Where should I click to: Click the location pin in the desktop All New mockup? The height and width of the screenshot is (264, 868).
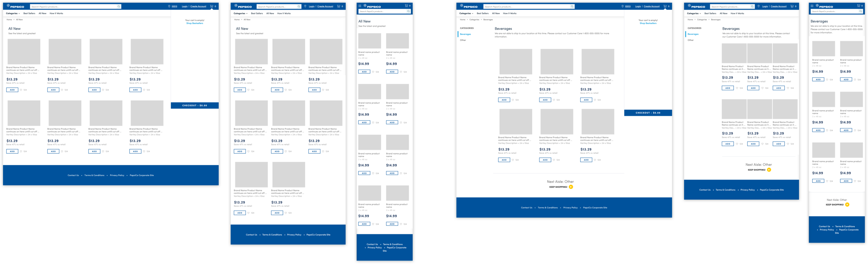169,6
